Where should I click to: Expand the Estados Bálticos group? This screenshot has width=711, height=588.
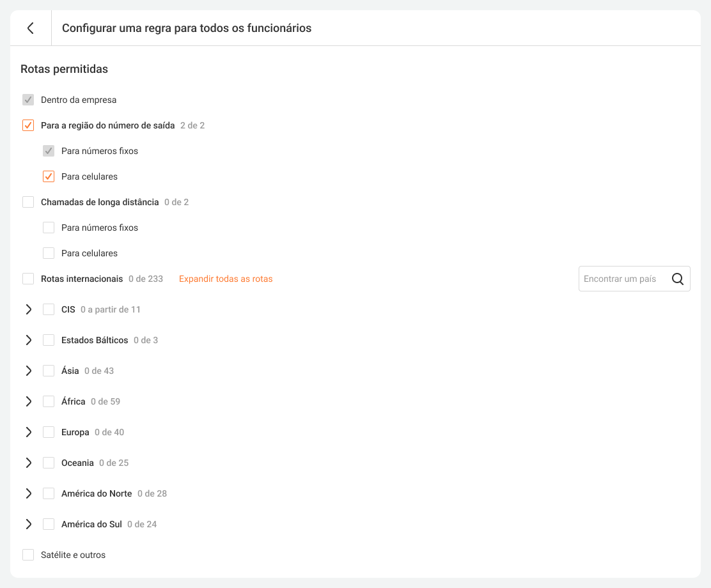tap(28, 340)
